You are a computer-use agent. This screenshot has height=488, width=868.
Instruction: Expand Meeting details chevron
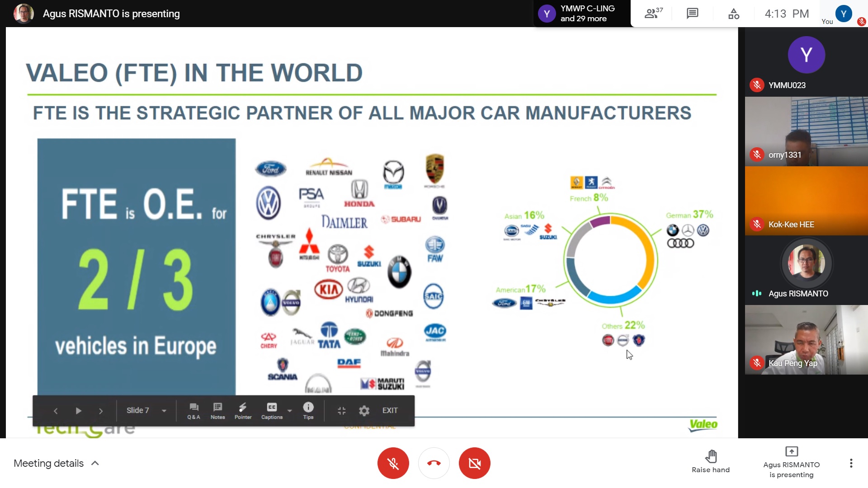tap(95, 463)
